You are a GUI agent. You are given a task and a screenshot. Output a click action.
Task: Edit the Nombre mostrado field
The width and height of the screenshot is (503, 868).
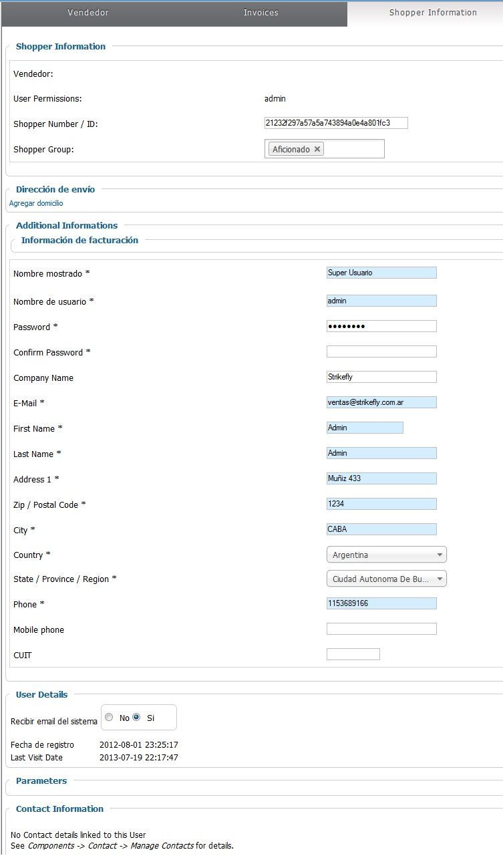(381, 273)
